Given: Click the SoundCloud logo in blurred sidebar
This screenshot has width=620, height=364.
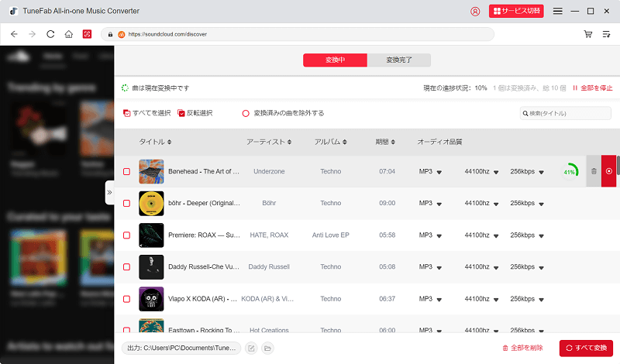Looking at the screenshot, I should pos(19,57).
